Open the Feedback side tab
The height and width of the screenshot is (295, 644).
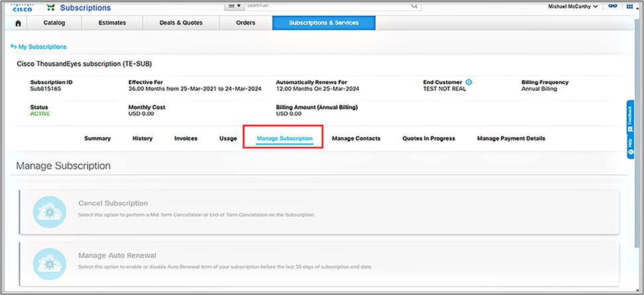click(630, 116)
